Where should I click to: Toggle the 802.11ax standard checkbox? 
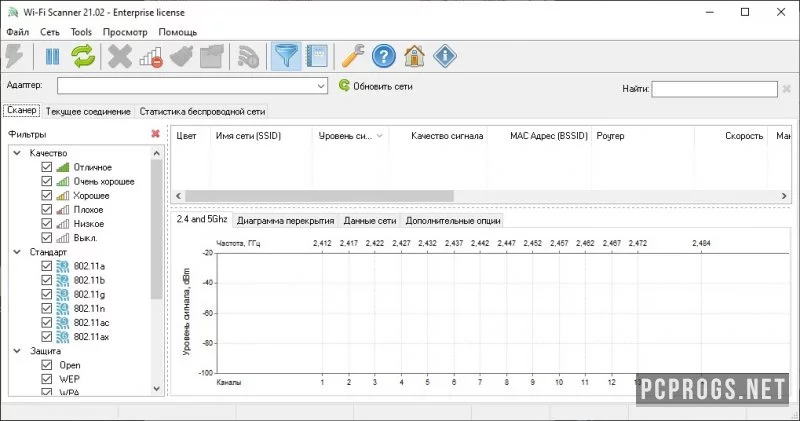46,337
